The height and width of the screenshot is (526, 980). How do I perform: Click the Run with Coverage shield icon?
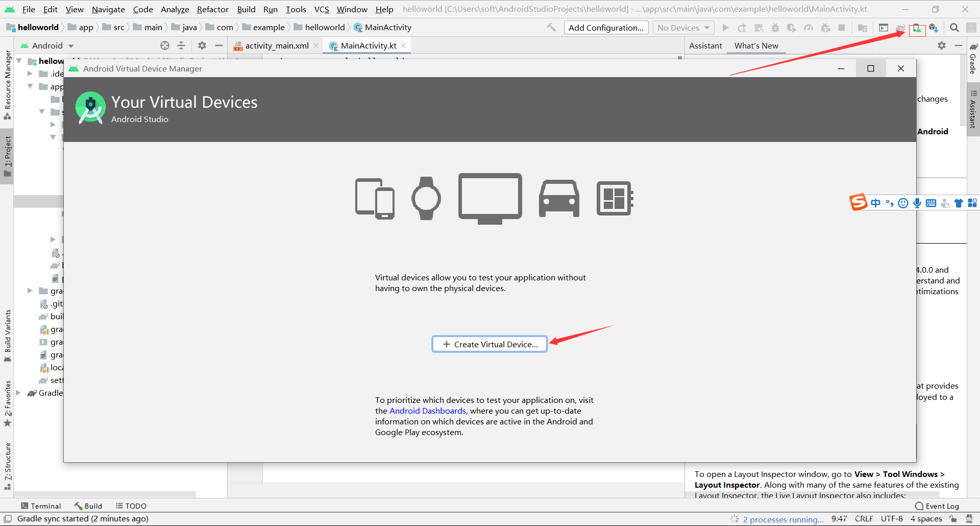point(792,28)
